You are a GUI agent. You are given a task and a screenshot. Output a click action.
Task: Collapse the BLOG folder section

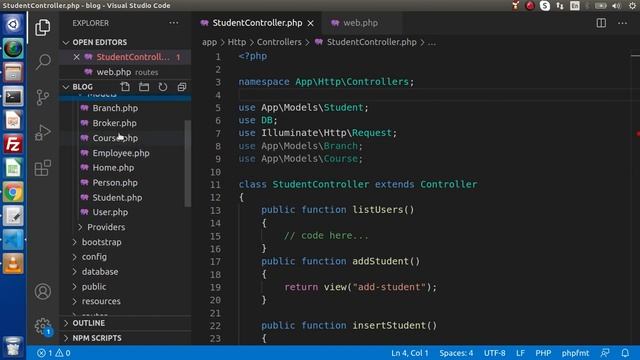(x=66, y=87)
